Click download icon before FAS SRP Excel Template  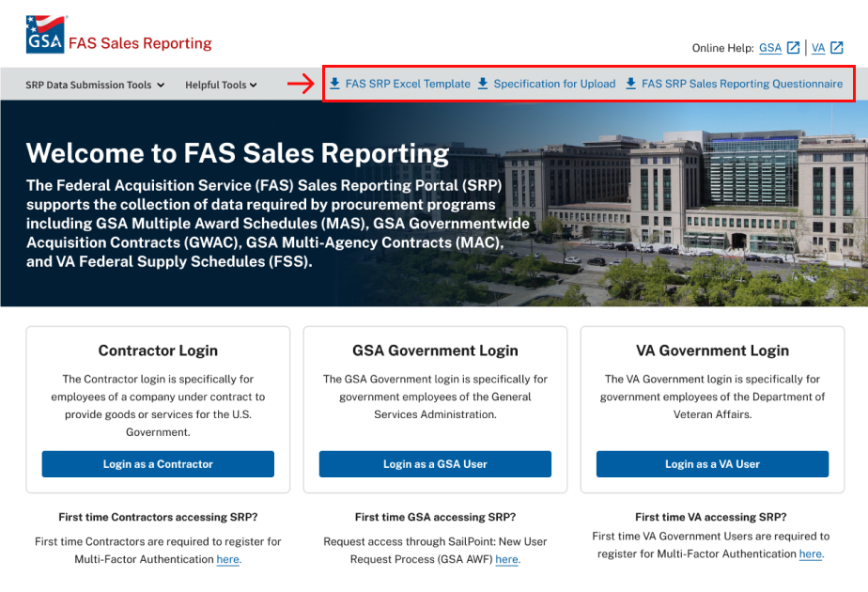335,84
